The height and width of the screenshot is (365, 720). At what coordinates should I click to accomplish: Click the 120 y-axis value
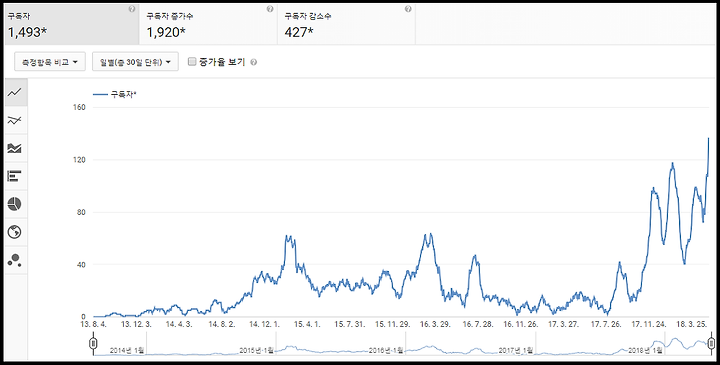point(79,160)
